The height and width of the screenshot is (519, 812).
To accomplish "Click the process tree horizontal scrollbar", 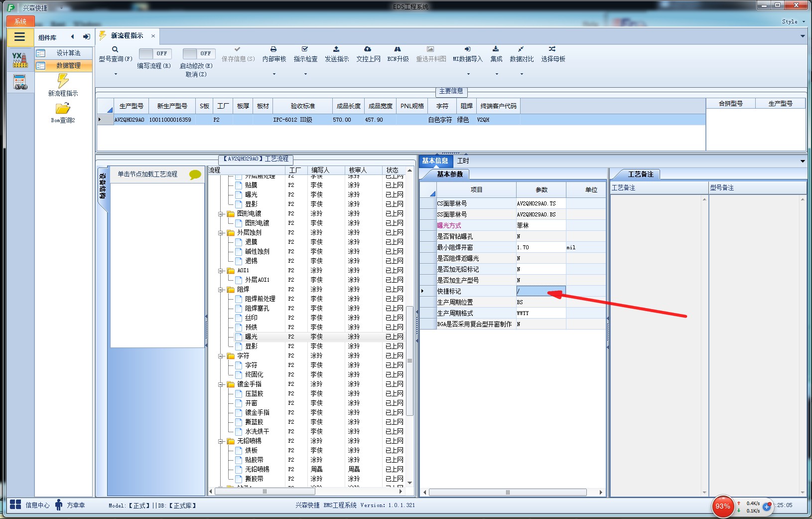I will (x=265, y=492).
